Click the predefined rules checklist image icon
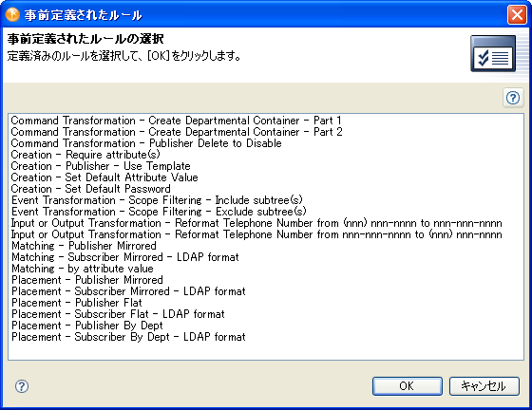 [493, 53]
